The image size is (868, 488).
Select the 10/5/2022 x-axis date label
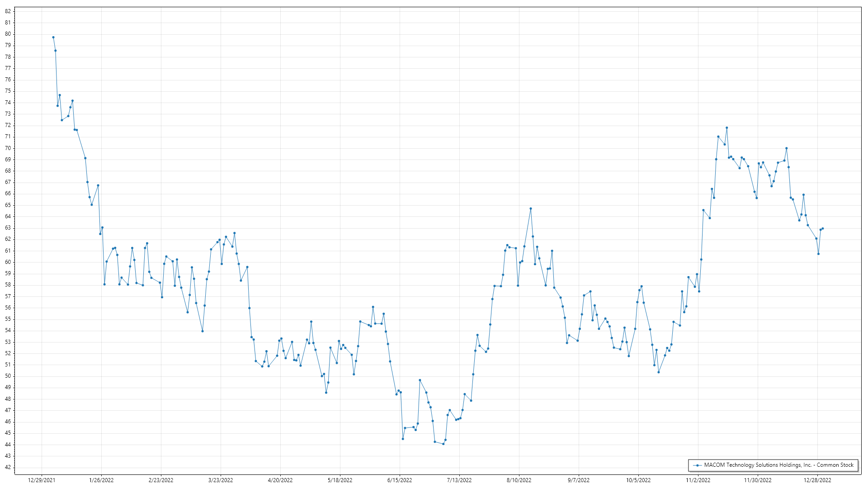click(638, 480)
